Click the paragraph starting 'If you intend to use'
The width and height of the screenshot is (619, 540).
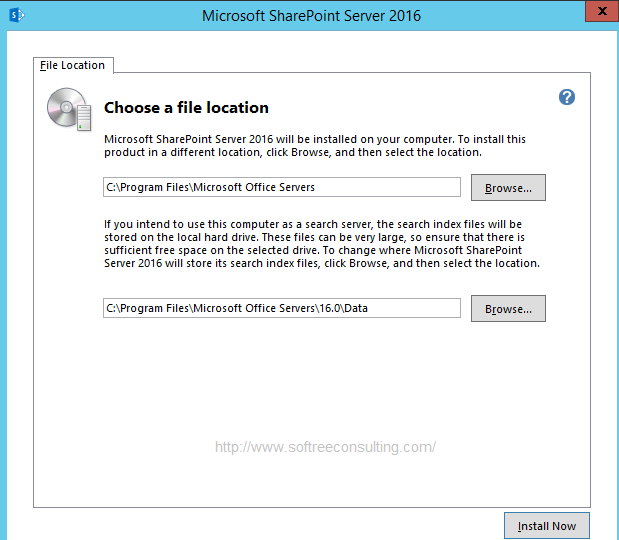(x=322, y=244)
